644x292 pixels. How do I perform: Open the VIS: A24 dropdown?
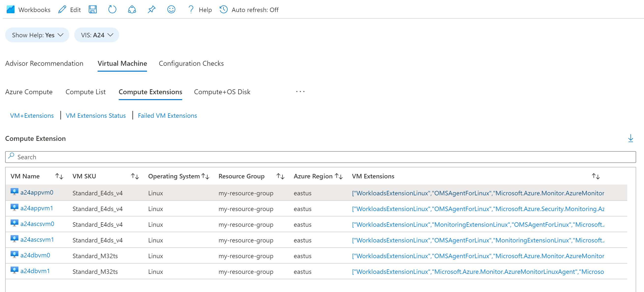97,35
